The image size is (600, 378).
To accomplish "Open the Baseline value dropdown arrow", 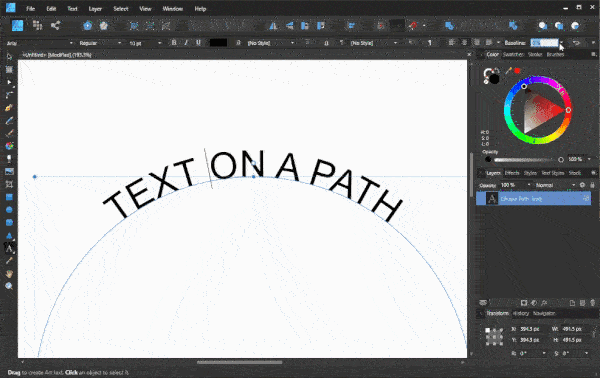I will [562, 43].
